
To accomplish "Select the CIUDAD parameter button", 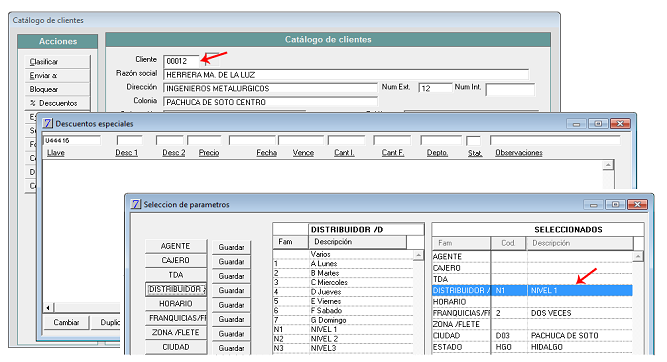I will [176, 347].
